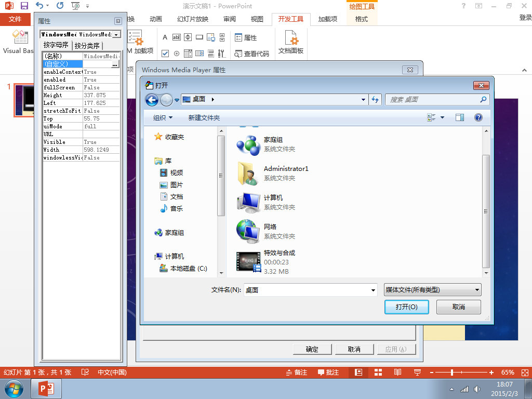Insert a Toggle Button control

click(x=211, y=54)
